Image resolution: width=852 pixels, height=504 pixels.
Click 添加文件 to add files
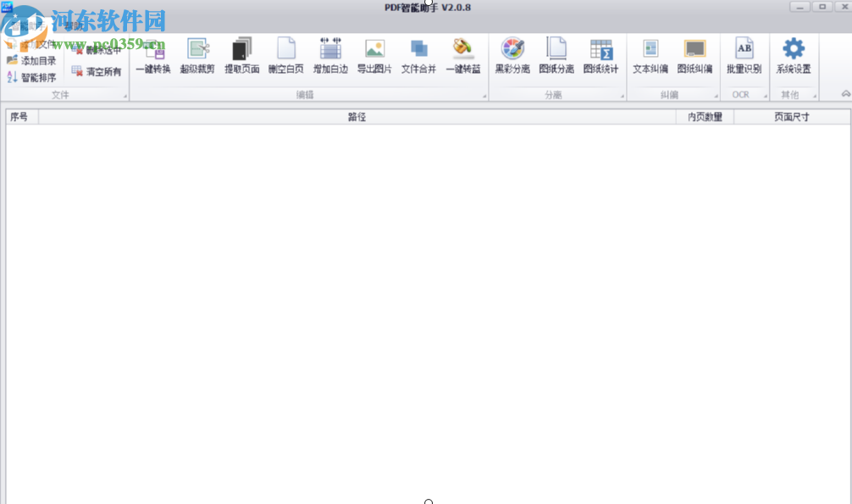click(x=37, y=43)
